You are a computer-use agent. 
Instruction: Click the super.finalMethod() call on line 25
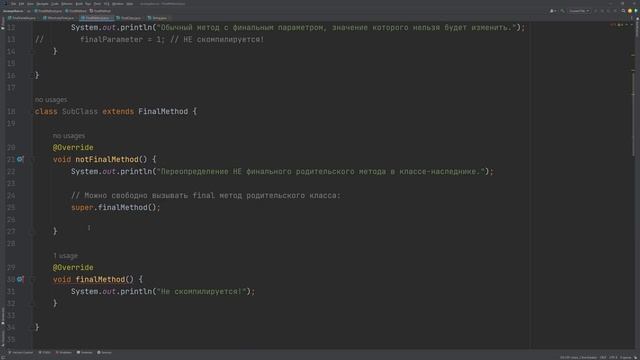point(116,207)
